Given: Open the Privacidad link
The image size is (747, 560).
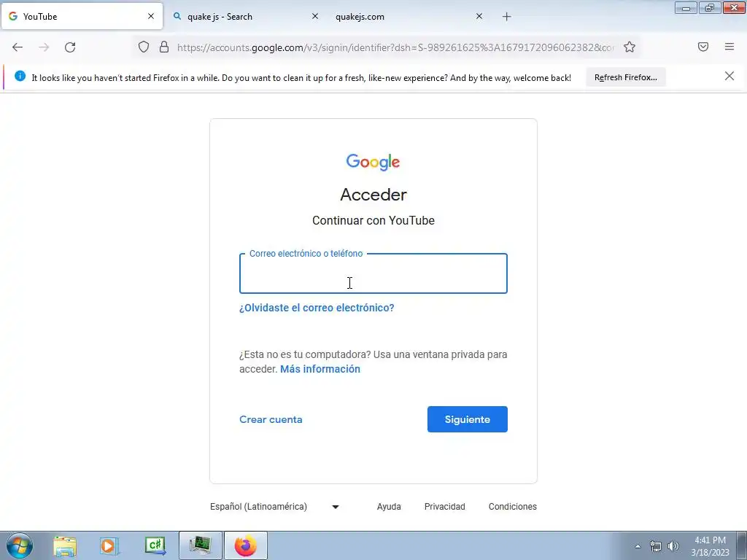Looking at the screenshot, I should [444, 507].
